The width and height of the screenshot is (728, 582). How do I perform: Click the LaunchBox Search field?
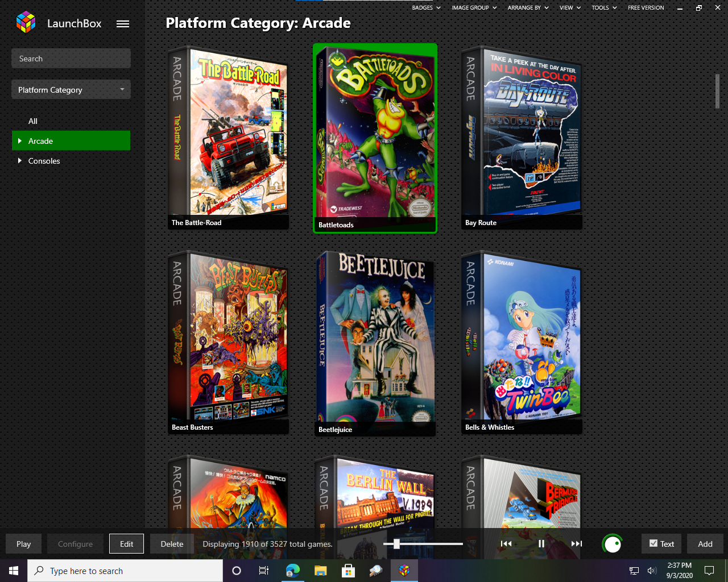71,59
